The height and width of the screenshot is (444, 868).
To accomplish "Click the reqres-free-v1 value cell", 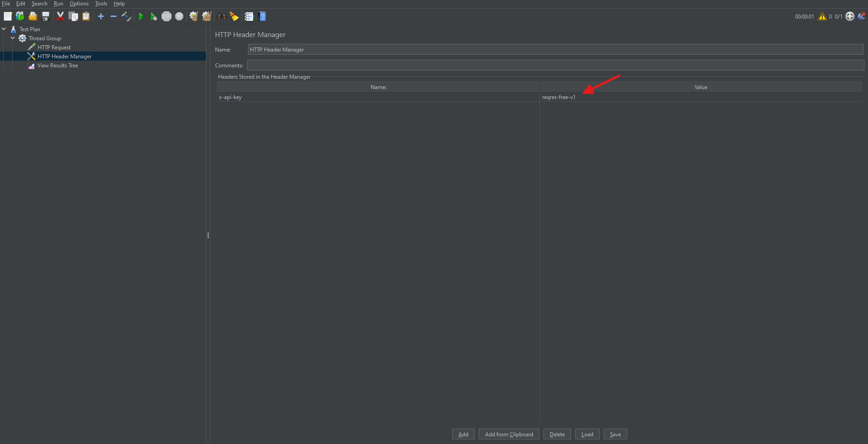I will [x=701, y=97].
